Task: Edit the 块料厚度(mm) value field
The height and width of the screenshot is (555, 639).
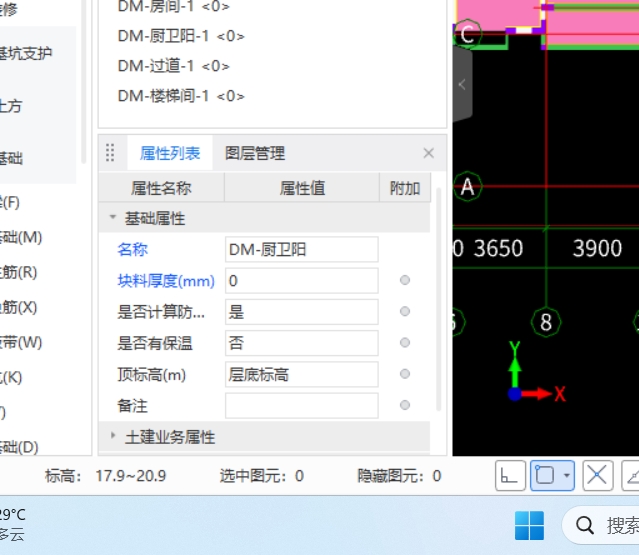Action: tap(302, 281)
